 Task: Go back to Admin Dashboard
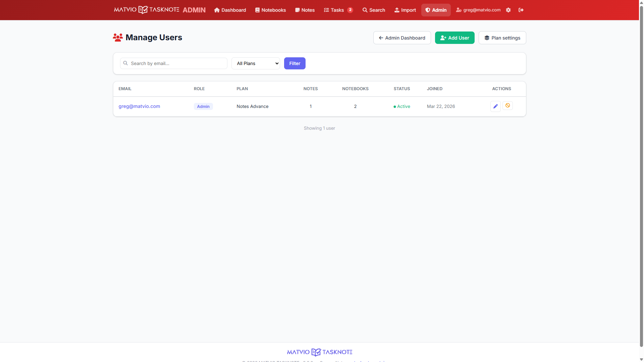coord(402,38)
